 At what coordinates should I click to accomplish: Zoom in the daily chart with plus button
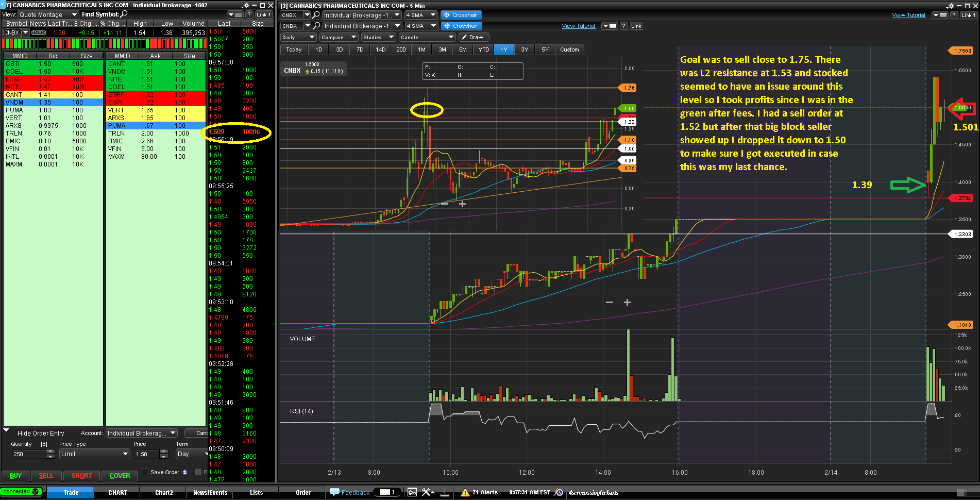(x=462, y=204)
